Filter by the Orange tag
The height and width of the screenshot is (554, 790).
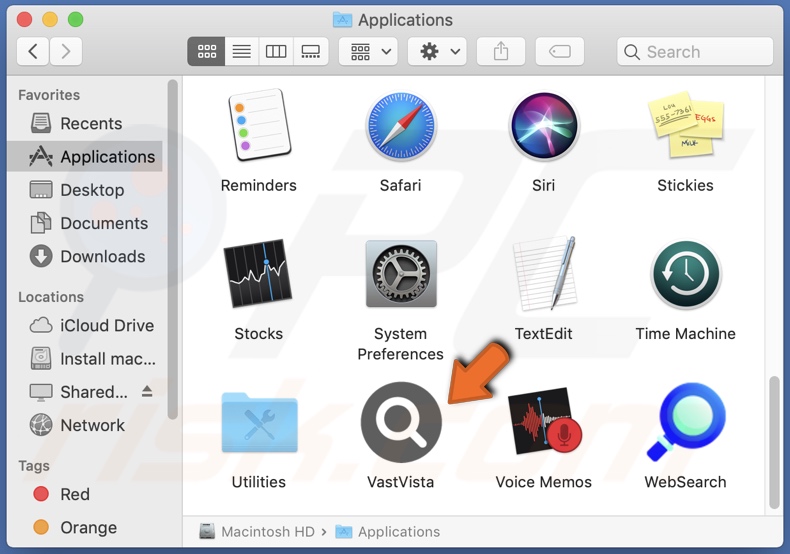(x=85, y=527)
